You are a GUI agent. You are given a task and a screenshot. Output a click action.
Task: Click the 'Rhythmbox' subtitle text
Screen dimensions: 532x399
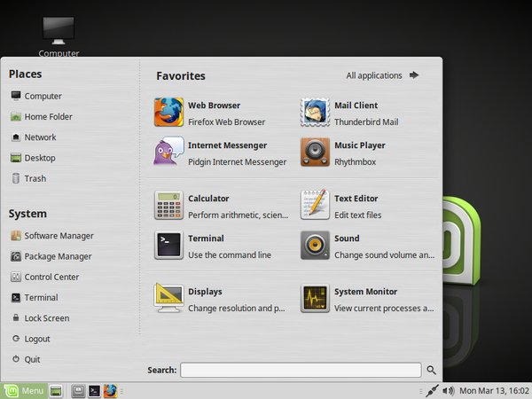pyautogui.click(x=356, y=162)
